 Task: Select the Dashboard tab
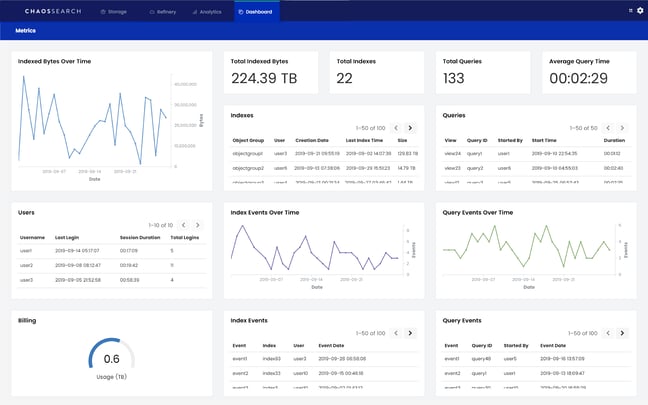pos(257,11)
